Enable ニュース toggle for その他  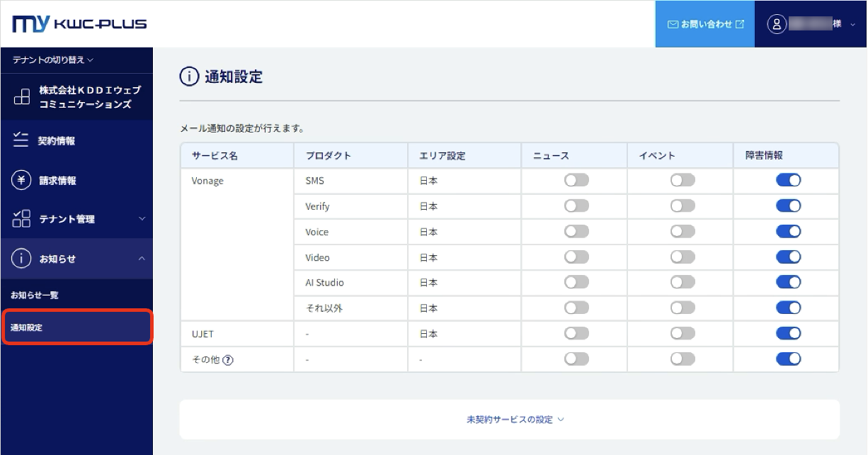point(576,359)
